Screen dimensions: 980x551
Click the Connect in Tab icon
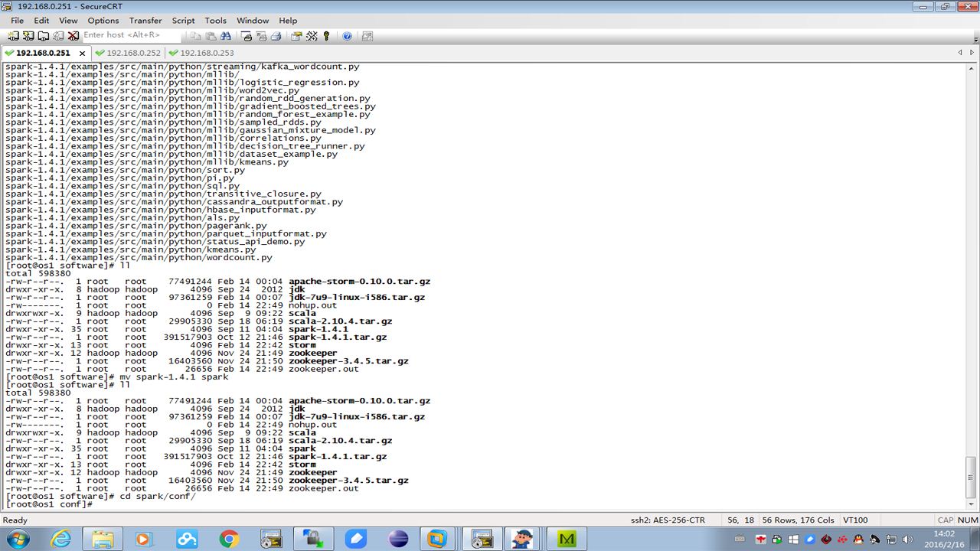(x=44, y=36)
